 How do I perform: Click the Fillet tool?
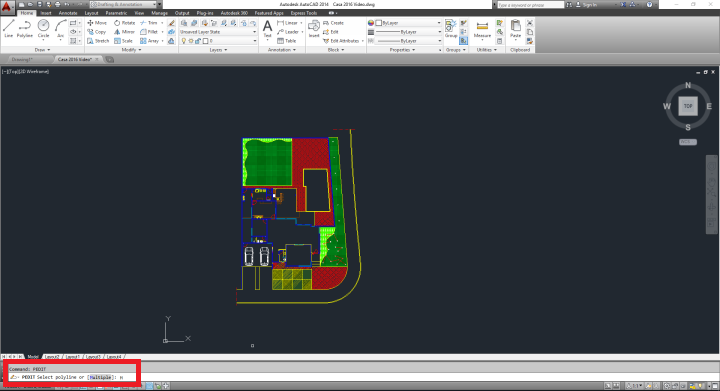(x=149, y=32)
